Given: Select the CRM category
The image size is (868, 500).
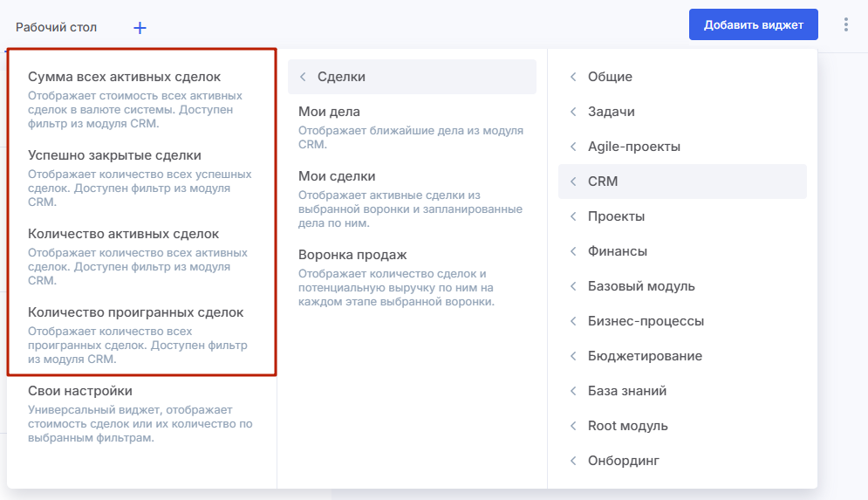Looking at the screenshot, I should 682,181.
